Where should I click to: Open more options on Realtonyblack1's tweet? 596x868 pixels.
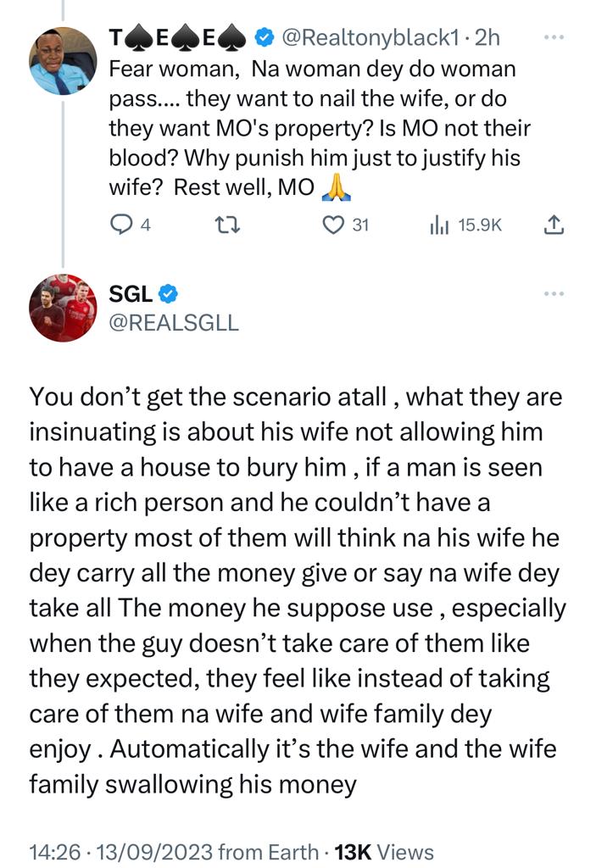tap(554, 37)
